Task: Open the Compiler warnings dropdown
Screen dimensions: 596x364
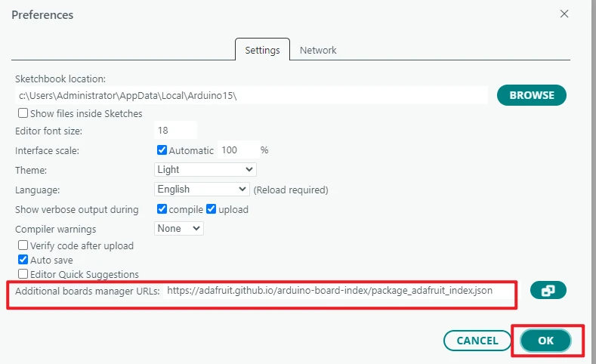Action: point(179,228)
